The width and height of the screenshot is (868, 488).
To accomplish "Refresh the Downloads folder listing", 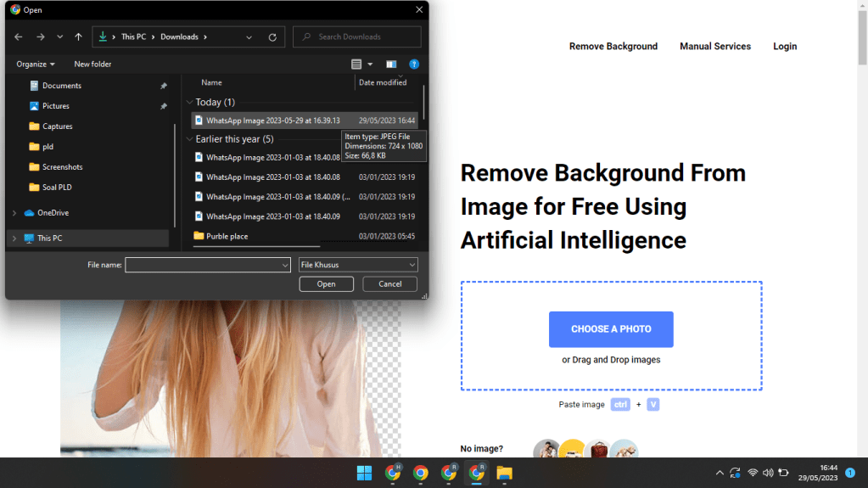I will (272, 37).
